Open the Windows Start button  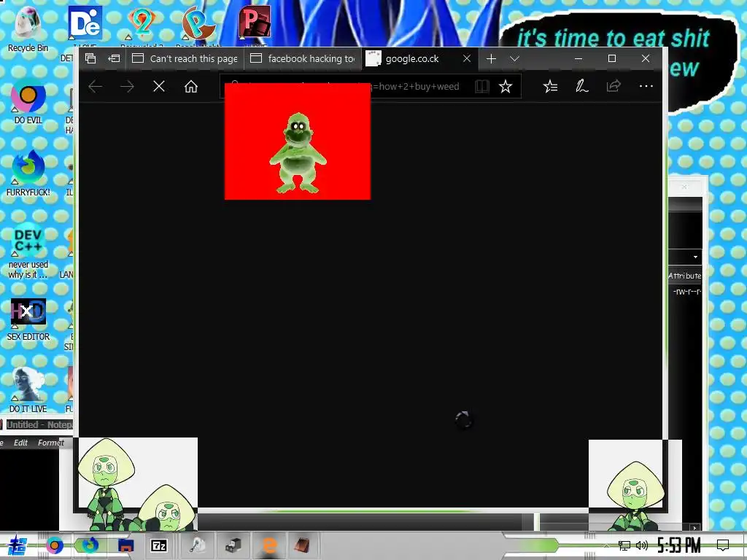pos(18,545)
